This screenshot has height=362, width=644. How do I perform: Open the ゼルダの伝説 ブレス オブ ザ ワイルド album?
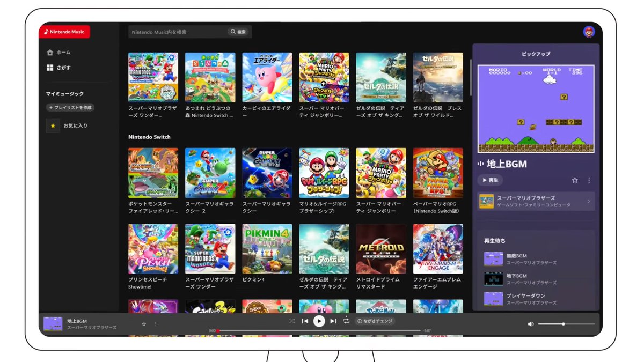(438, 85)
